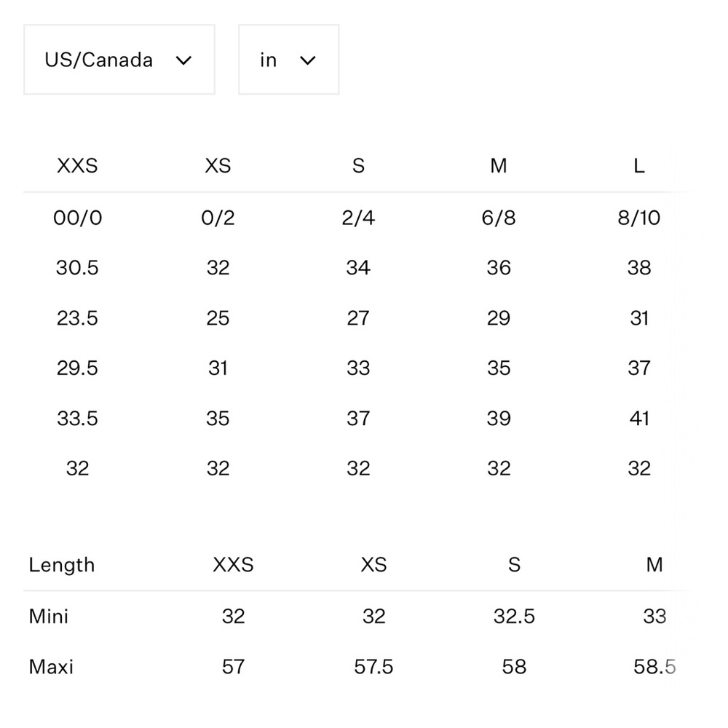Click the 30.5 measurement cell
Screen dimensions: 728x728
pos(77,268)
